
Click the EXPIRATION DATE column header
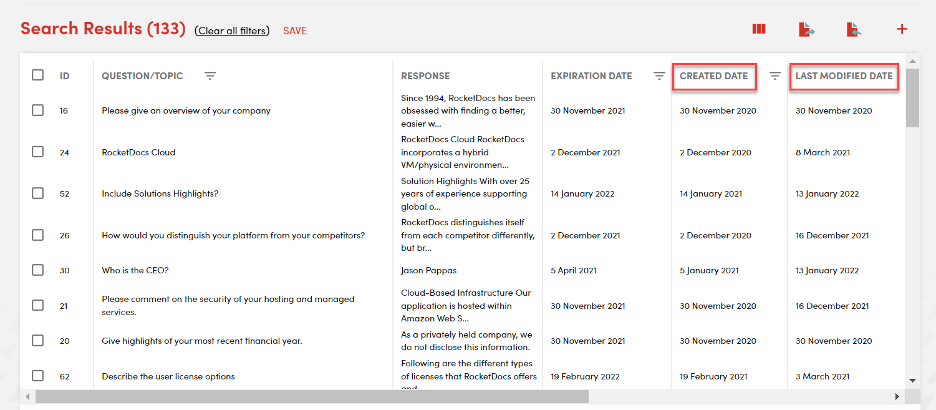click(x=591, y=76)
